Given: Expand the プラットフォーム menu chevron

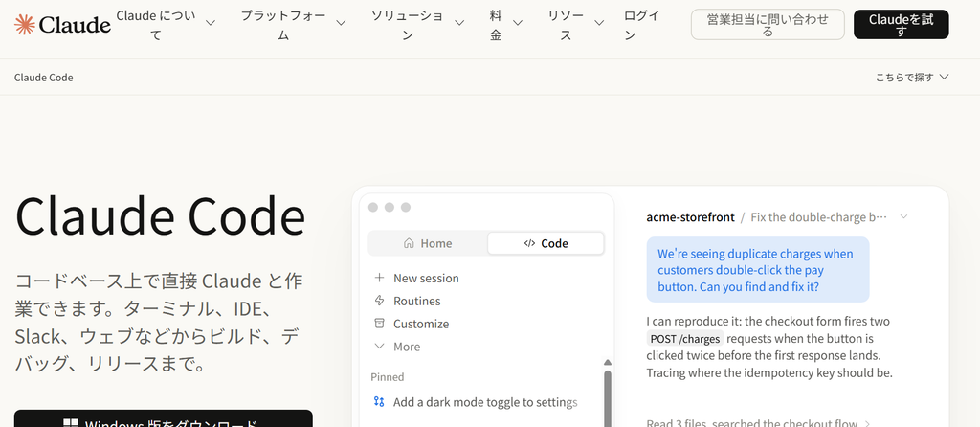Looking at the screenshot, I should tap(341, 23).
